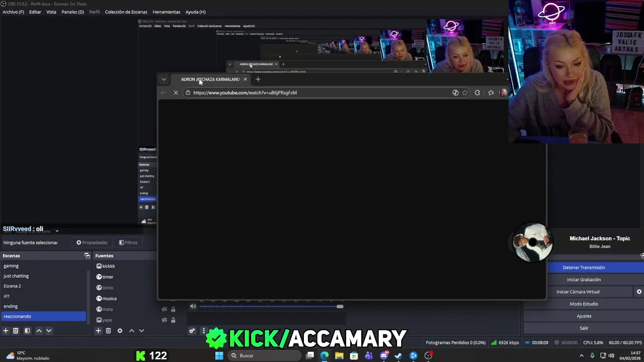The image size is (644, 362).
Task: Open the Editar menu
Action: (35, 12)
